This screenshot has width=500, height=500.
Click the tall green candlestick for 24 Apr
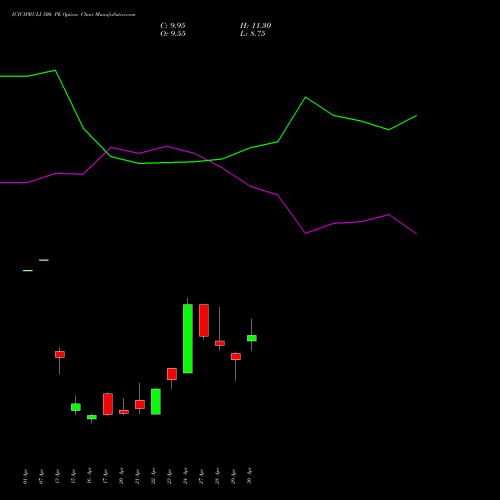[x=188, y=338]
